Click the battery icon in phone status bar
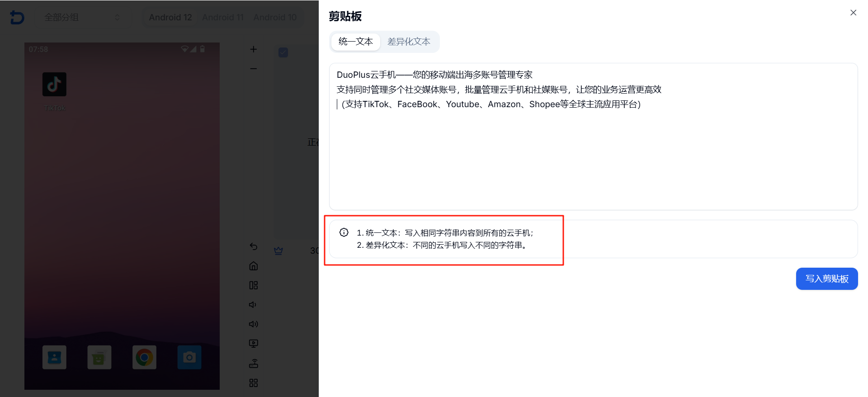868x397 pixels. 203,49
